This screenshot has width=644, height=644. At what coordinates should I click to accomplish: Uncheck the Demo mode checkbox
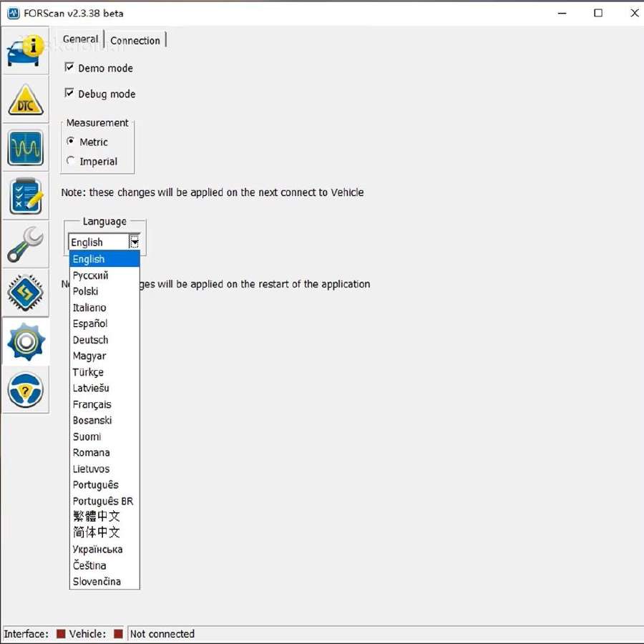(x=69, y=67)
